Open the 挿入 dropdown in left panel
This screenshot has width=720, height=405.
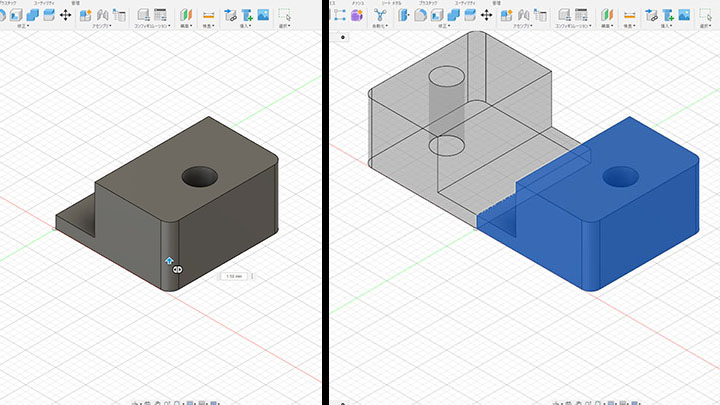point(246,27)
